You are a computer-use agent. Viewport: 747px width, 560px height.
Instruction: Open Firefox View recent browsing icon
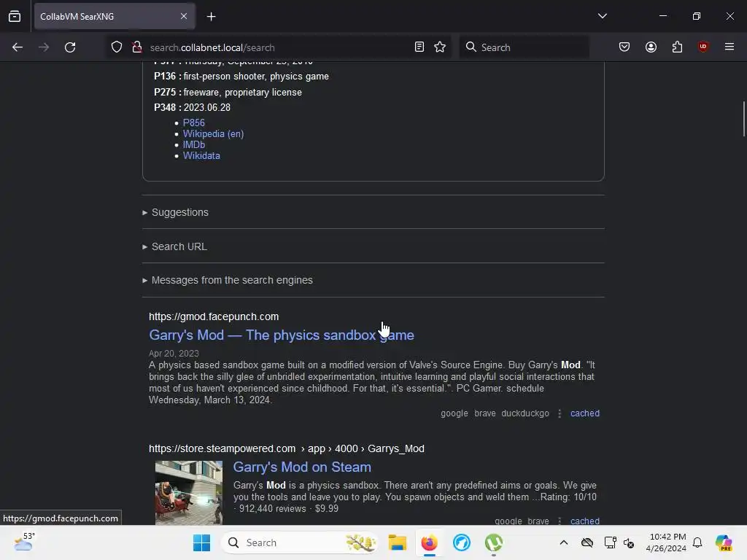click(x=15, y=16)
